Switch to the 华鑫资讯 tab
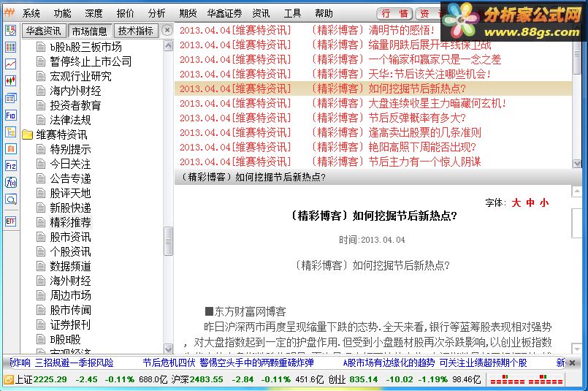The height and width of the screenshot is (391, 588). (44, 31)
